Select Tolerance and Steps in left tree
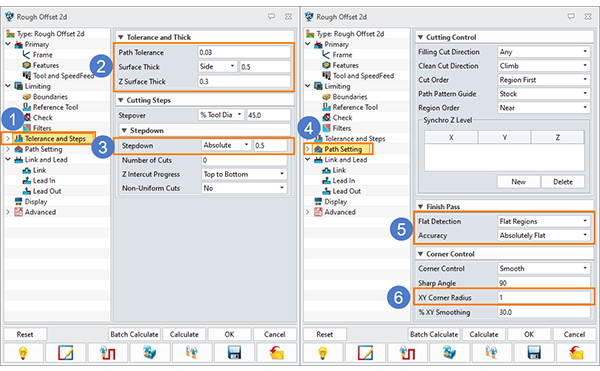The image size is (600, 371). tap(55, 139)
